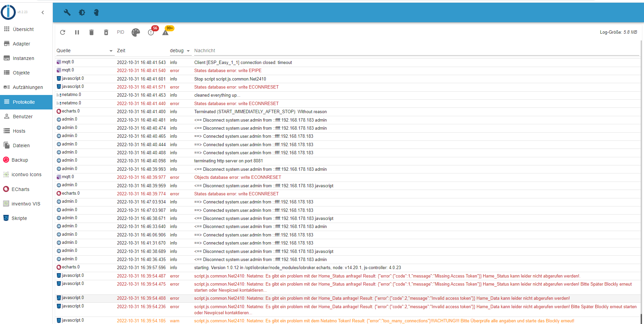Navigate to Hosts page

pos(26,131)
